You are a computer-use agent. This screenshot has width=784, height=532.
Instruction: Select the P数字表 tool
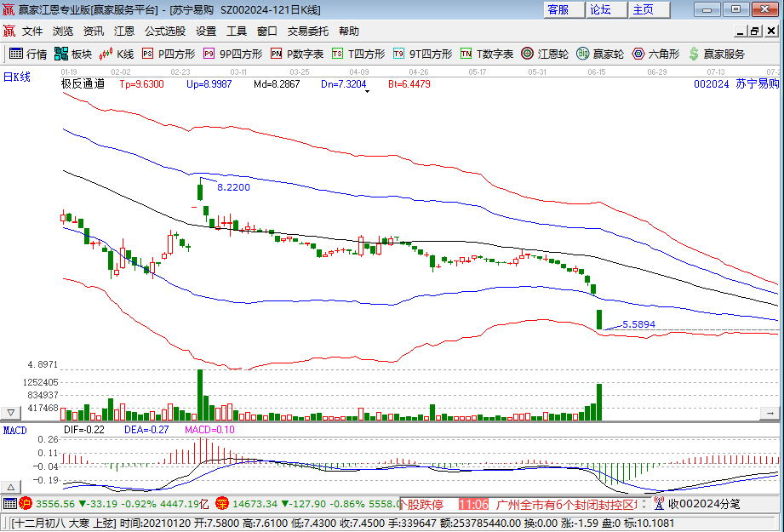[289, 53]
